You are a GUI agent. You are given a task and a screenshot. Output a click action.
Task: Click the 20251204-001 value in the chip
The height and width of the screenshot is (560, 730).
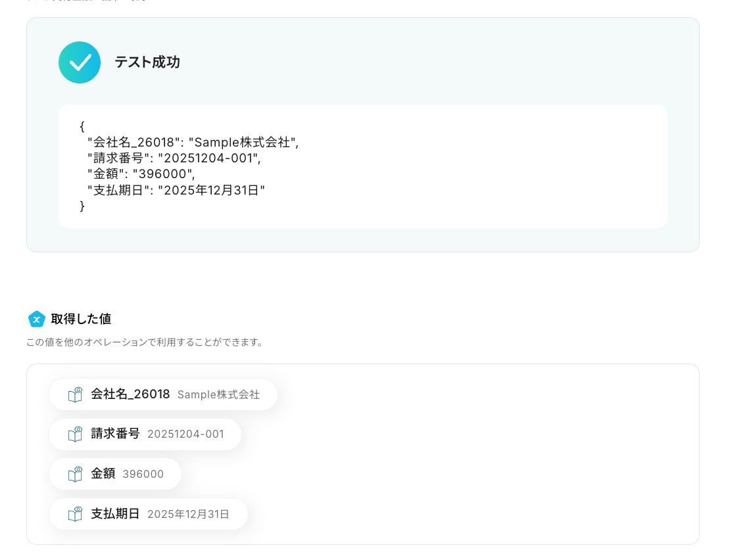coord(185,434)
